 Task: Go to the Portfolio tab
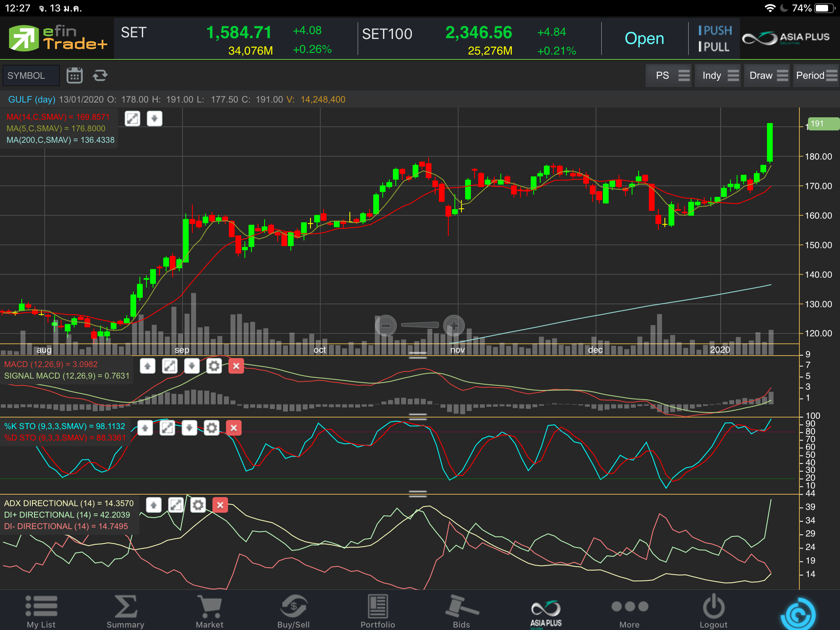point(377,612)
